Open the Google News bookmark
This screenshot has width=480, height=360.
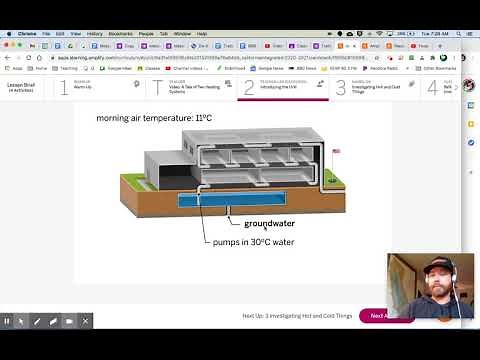267,68
